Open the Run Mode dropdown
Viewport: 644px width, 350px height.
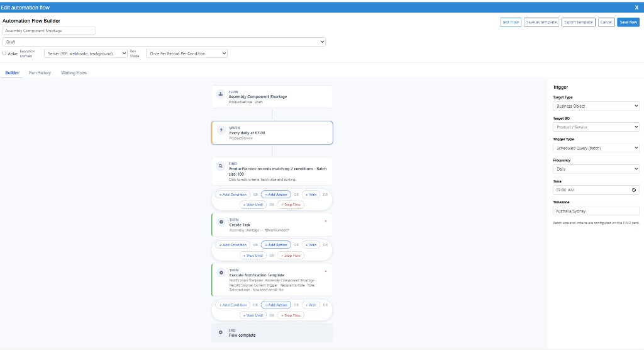click(x=186, y=54)
